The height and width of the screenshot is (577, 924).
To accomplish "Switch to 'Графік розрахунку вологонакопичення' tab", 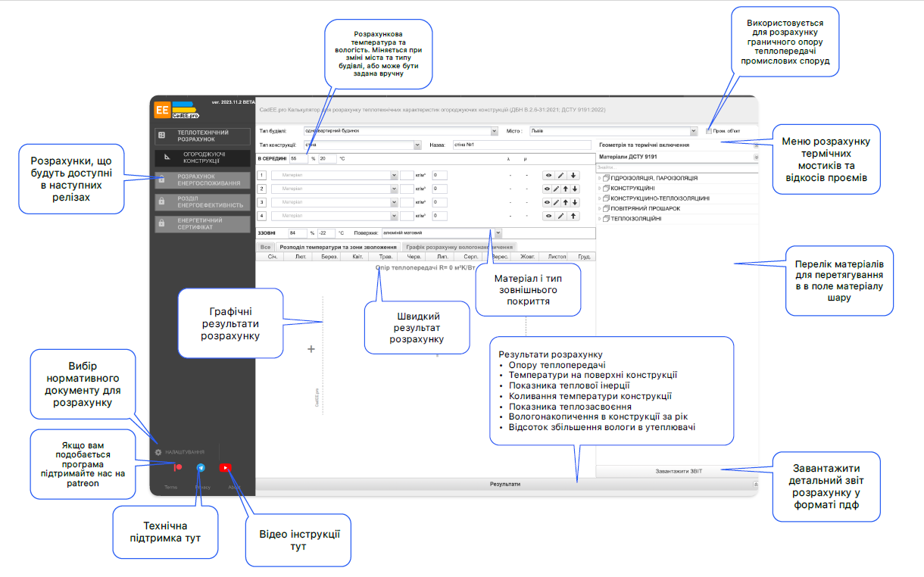I will [457, 247].
